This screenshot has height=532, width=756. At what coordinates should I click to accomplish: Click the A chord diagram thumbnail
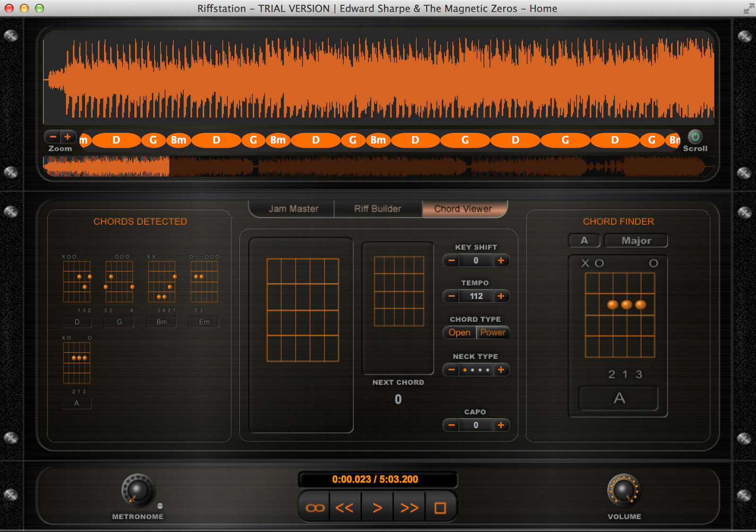point(77,363)
